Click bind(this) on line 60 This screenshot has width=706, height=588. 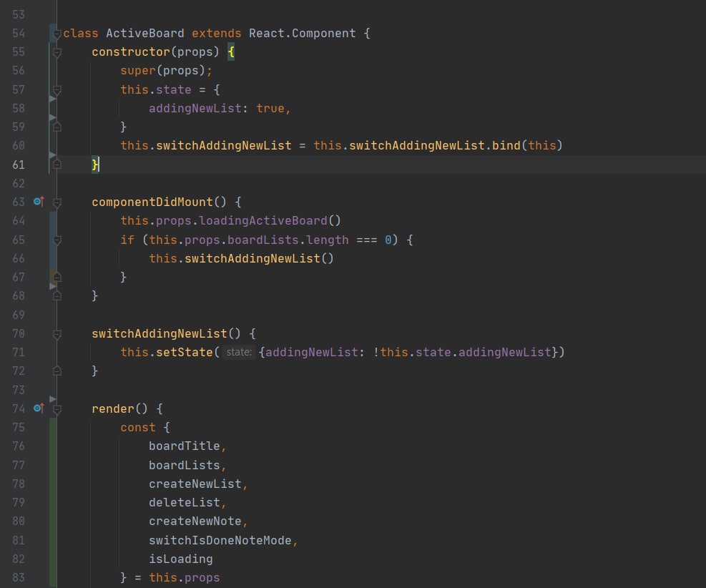point(526,145)
